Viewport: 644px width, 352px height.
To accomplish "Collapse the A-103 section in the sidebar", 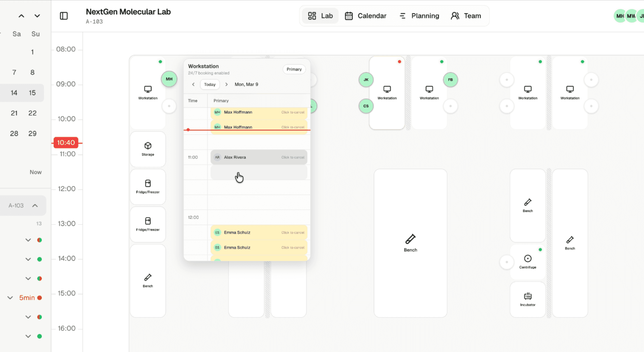I will pyautogui.click(x=35, y=205).
